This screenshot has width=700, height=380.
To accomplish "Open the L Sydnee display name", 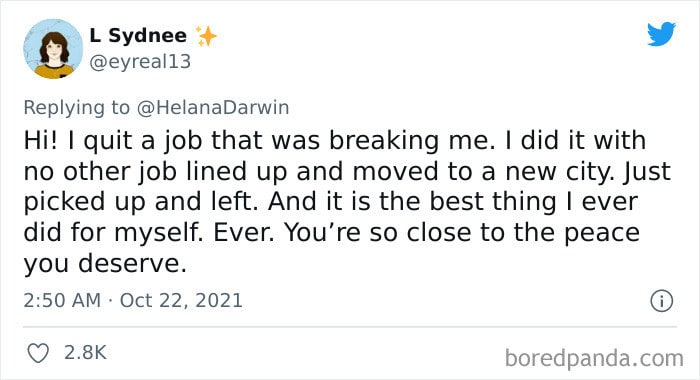I will click(x=138, y=35).
